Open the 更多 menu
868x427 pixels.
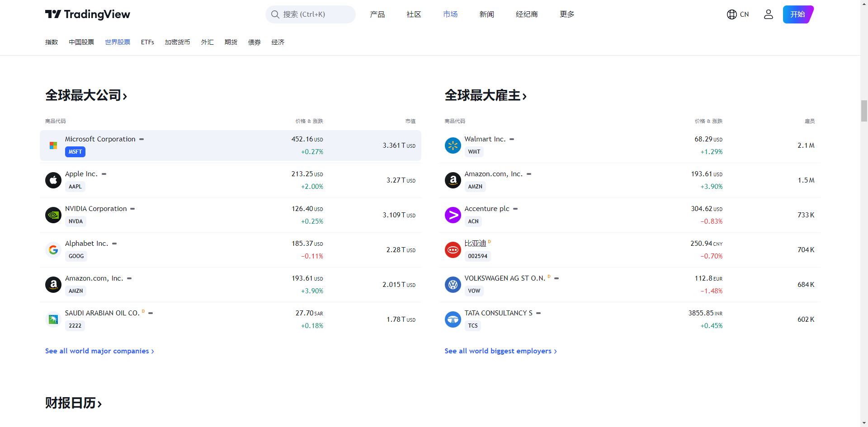click(x=567, y=14)
